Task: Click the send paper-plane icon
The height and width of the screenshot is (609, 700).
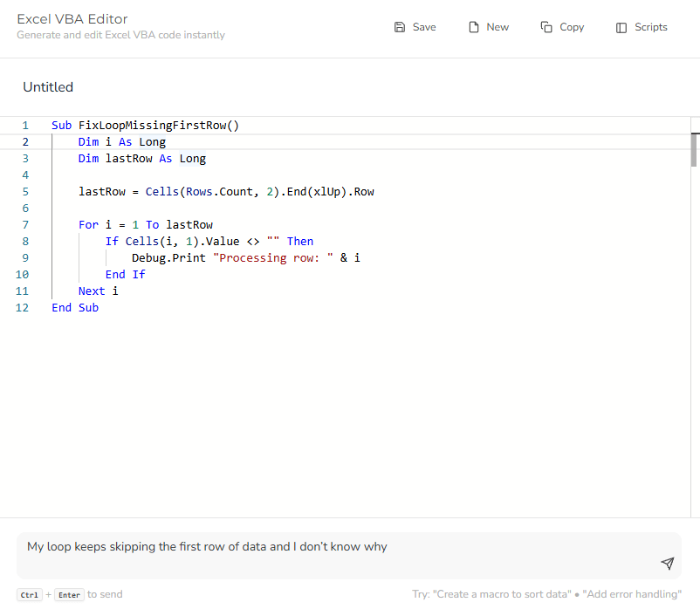Action: click(x=668, y=564)
